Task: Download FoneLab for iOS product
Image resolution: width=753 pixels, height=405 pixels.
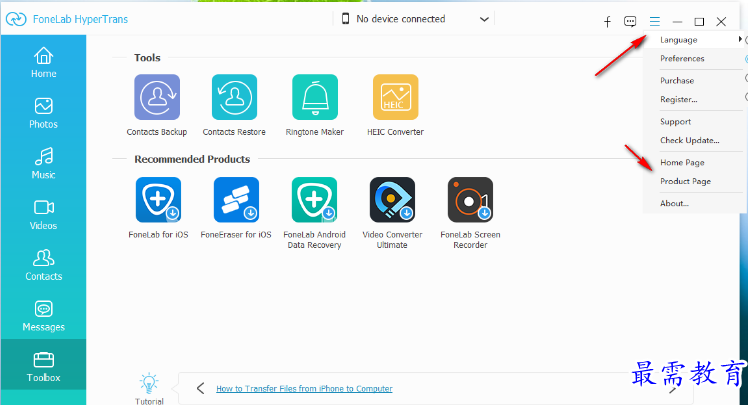Action: 158,200
